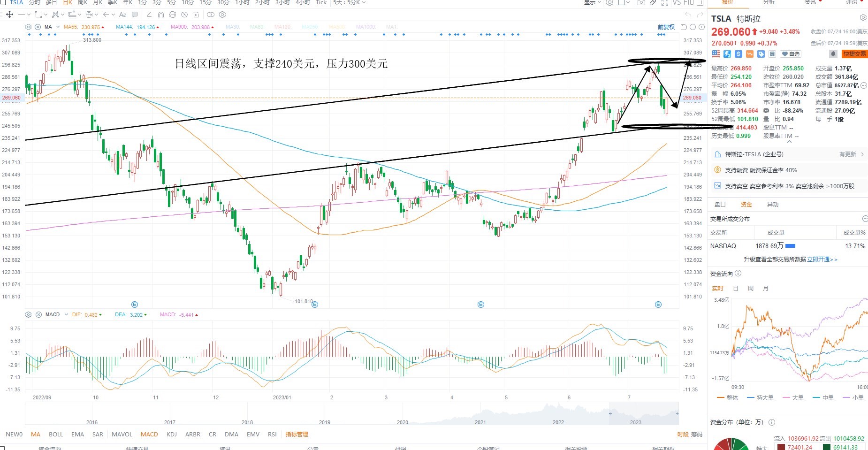Image resolution: width=868 pixels, height=450 pixels.
Task: Add a comment bubble note to chart
Action: (x=135, y=15)
